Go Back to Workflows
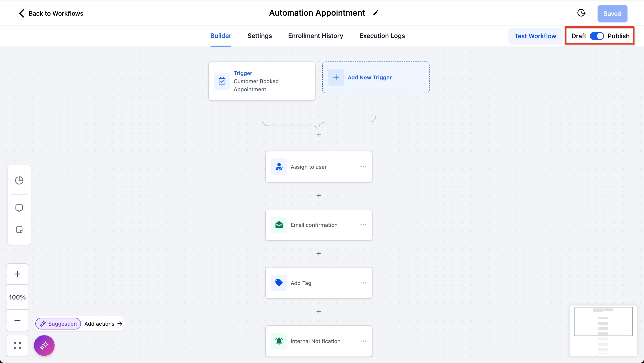Viewport: 644px width, 363px height. [x=51, y=13]
